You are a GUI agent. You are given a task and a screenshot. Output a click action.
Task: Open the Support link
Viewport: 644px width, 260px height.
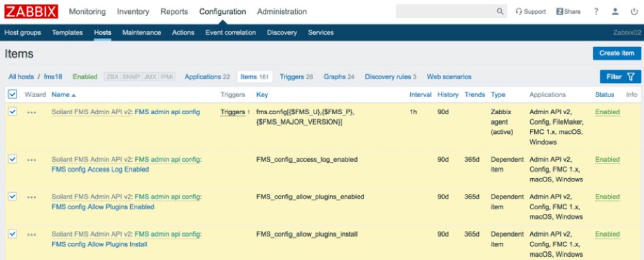[531, 11]
